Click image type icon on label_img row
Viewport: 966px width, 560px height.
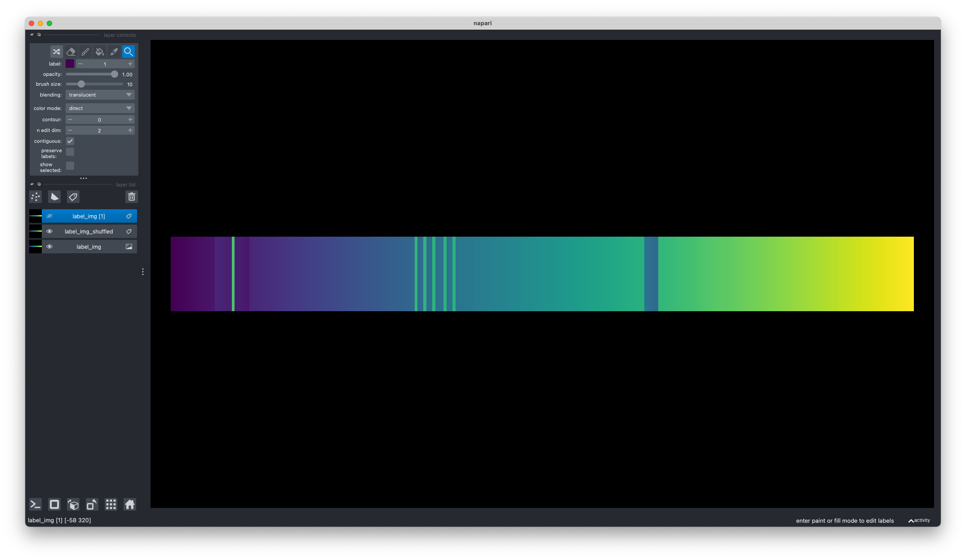pos(129,247)
